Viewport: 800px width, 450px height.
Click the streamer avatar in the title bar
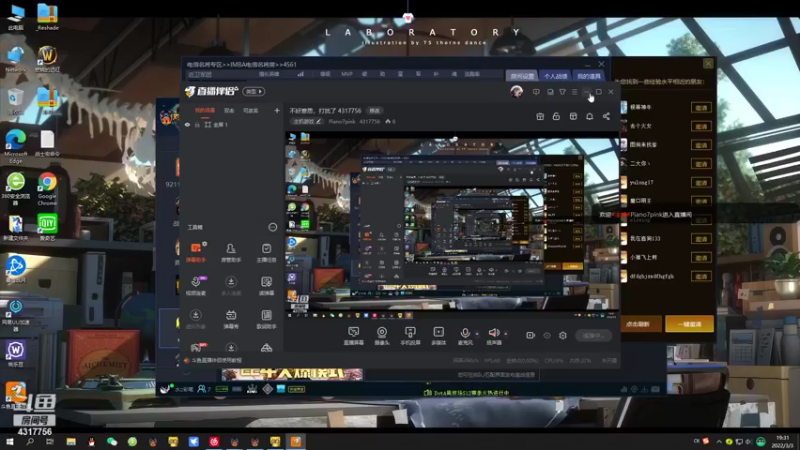pyautogui.click(x=516, y=92)
